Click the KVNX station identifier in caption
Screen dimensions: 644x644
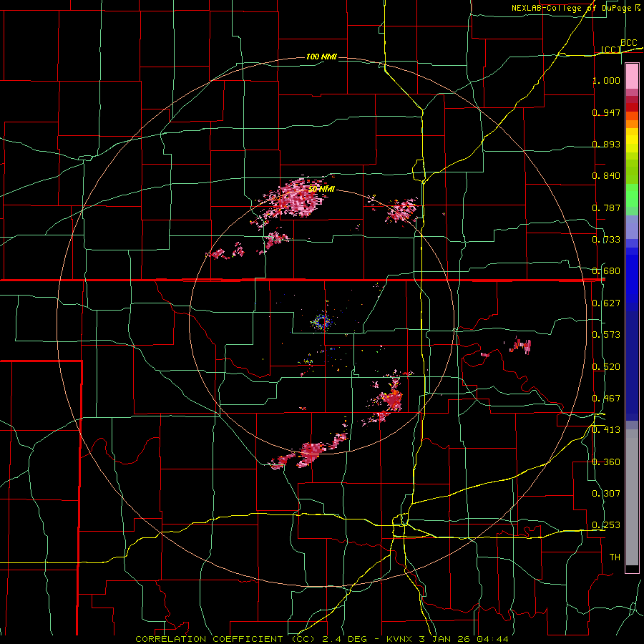click(399, 639)
